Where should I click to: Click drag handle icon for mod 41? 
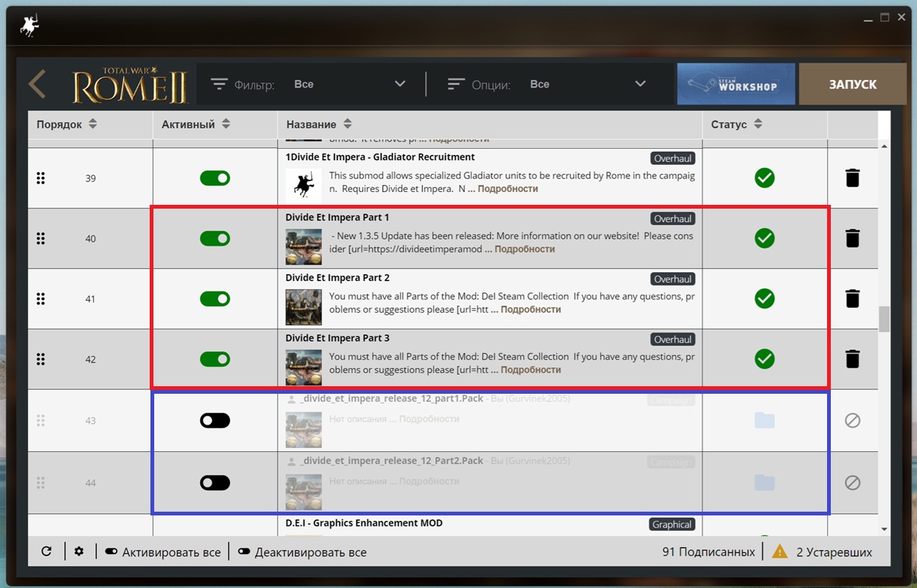(x=41, y=299)
